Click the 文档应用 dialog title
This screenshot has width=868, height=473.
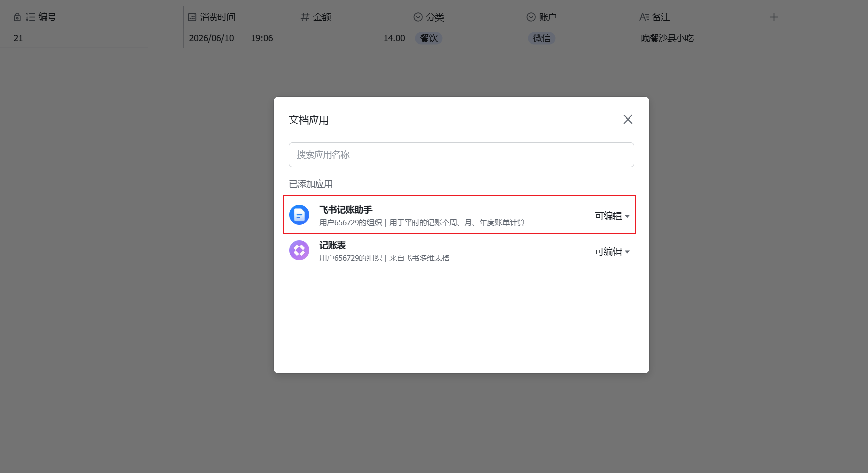(x=309, y=120)
